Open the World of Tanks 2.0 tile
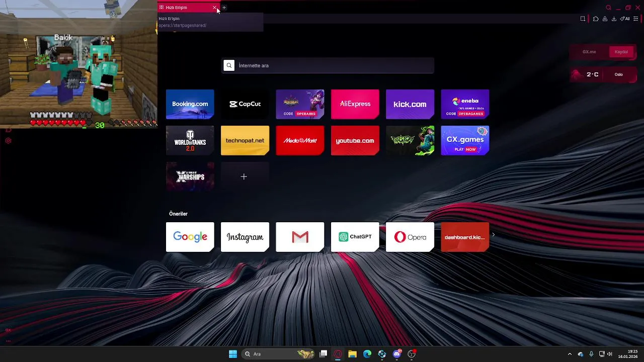 tap(190, 140)
